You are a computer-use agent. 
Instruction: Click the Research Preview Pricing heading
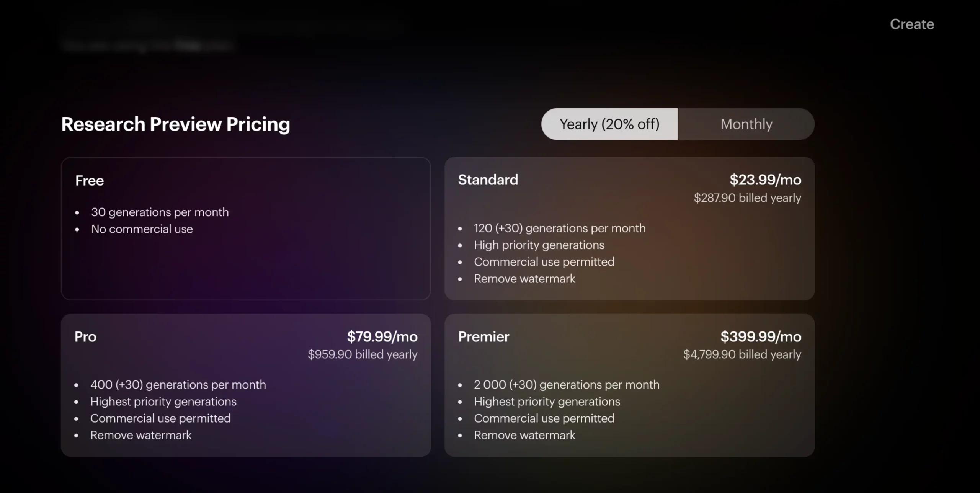coord(176,124)
